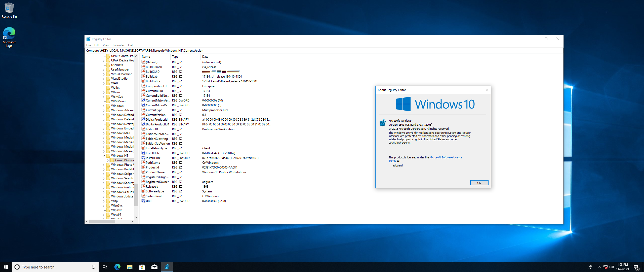Click OK in About Registry Editor
644x272 pixels.
479,183
